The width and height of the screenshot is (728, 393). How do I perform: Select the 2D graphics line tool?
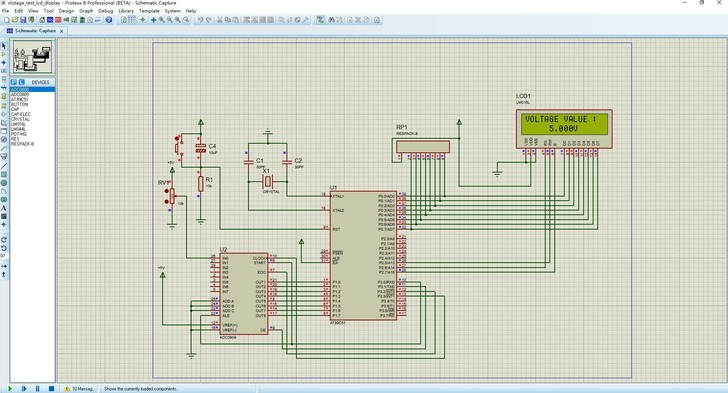pyautogui.click(x=4, y=165)
